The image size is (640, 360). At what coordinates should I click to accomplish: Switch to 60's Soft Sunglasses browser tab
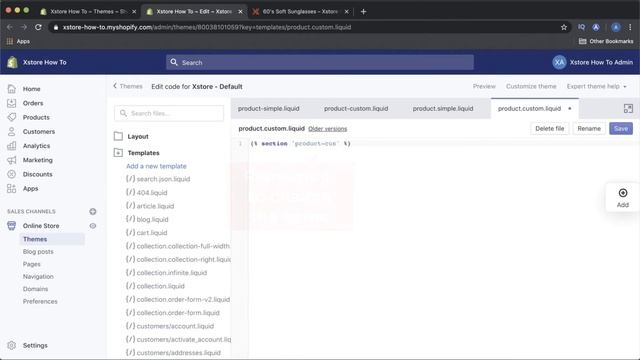[300, 11]
